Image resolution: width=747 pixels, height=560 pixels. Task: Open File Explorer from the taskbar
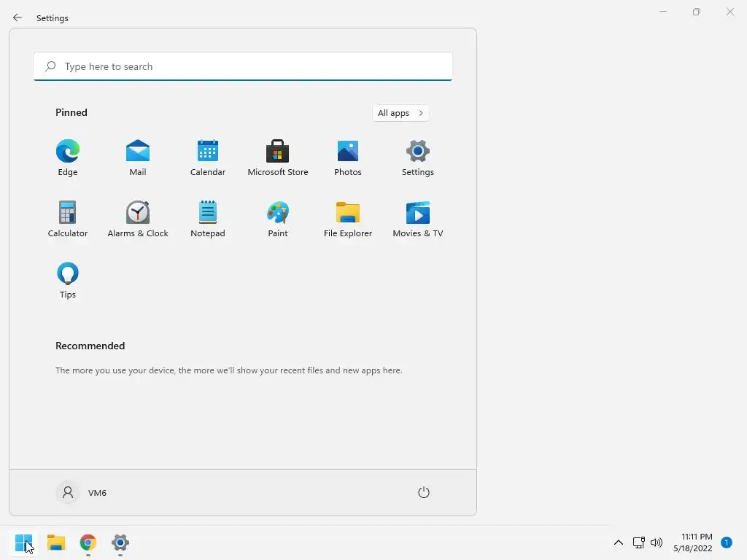coord(56,542)
